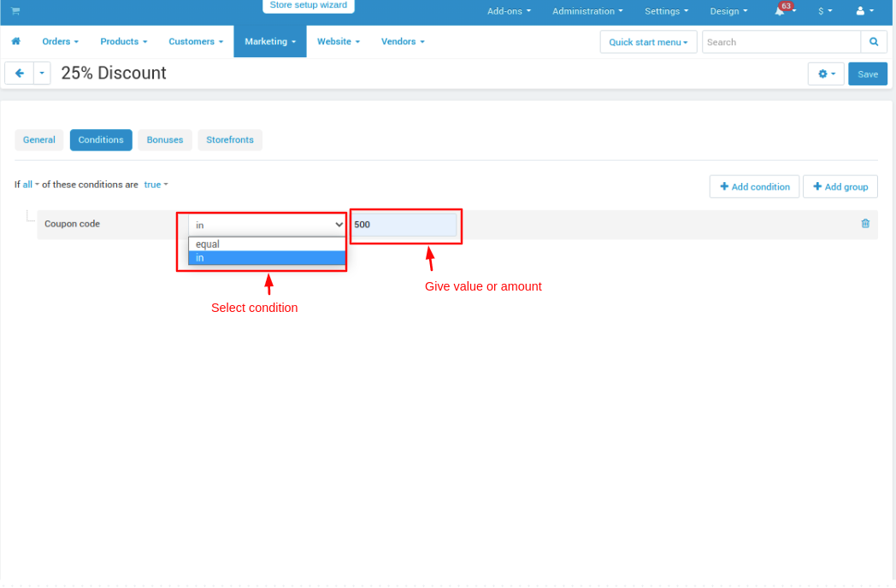The image size is (896, 588).
Task: Click the Add condition button
Action: click(x=754, y=187)
